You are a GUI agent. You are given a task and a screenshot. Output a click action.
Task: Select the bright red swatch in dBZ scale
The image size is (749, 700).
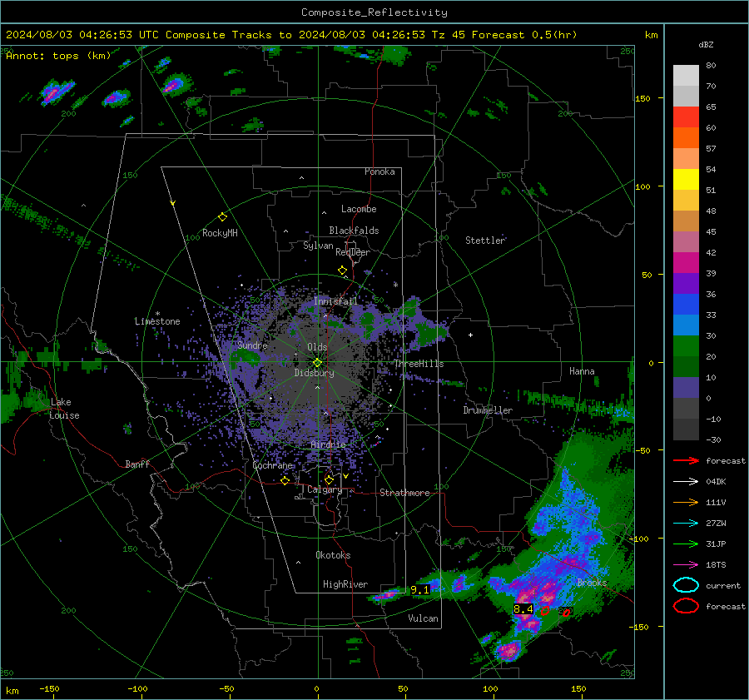(x=686, y=117)
